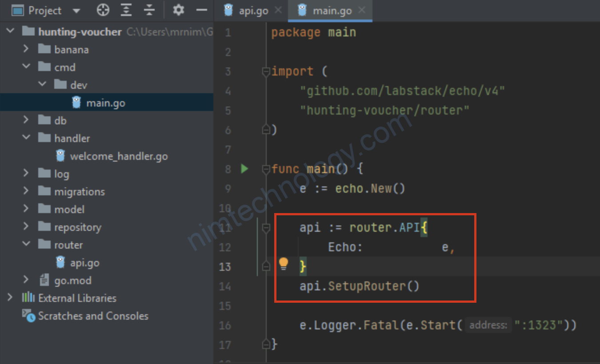Click the SetupRouter call on line 14
The width and height of the screenshot is (600, 364).
[366, 286]
